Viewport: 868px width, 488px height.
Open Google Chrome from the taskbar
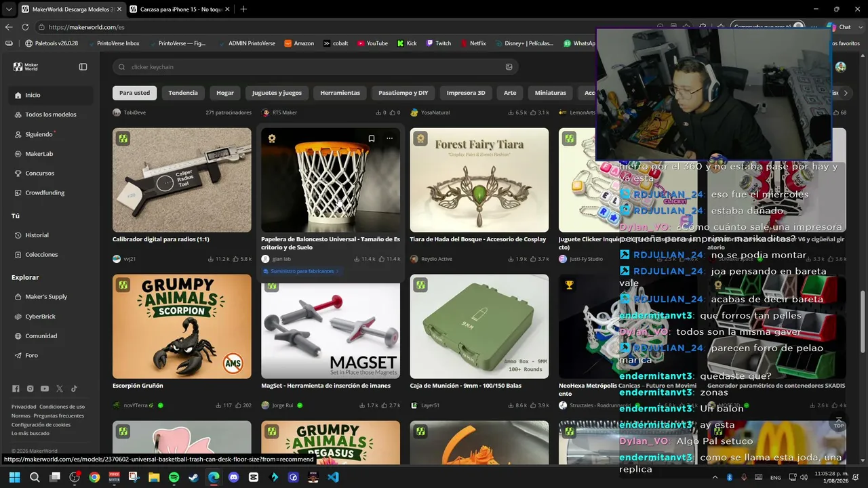pyautogui.click(x=94, y=477)
